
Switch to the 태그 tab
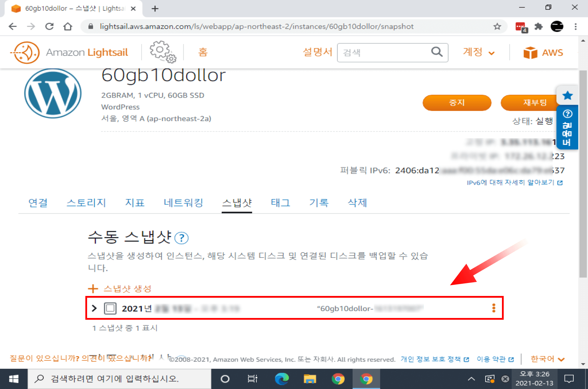click(281, 203)
